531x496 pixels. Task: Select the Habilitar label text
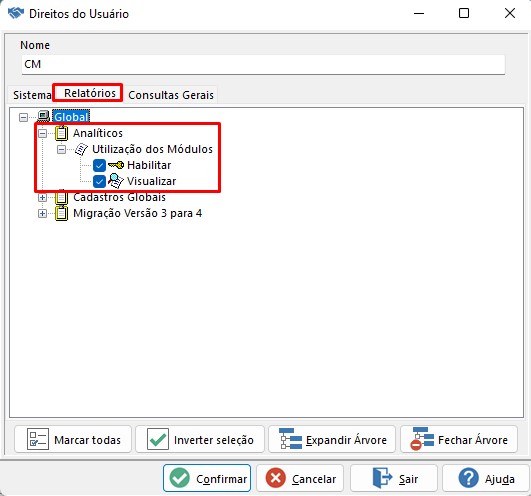coord(149,165)
